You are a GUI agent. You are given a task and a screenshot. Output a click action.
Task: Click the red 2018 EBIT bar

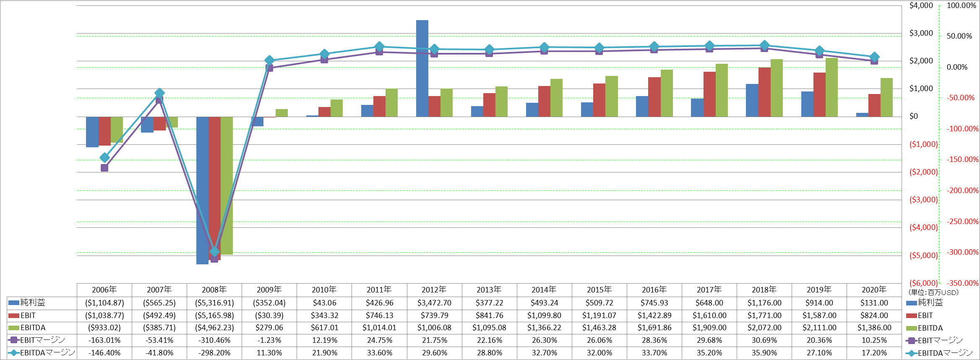coord(764,92)
